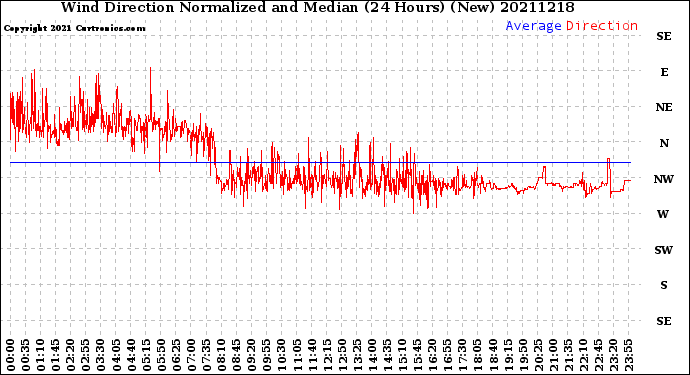
Task: Click the 05:50 time label
Action: (161, 355)
